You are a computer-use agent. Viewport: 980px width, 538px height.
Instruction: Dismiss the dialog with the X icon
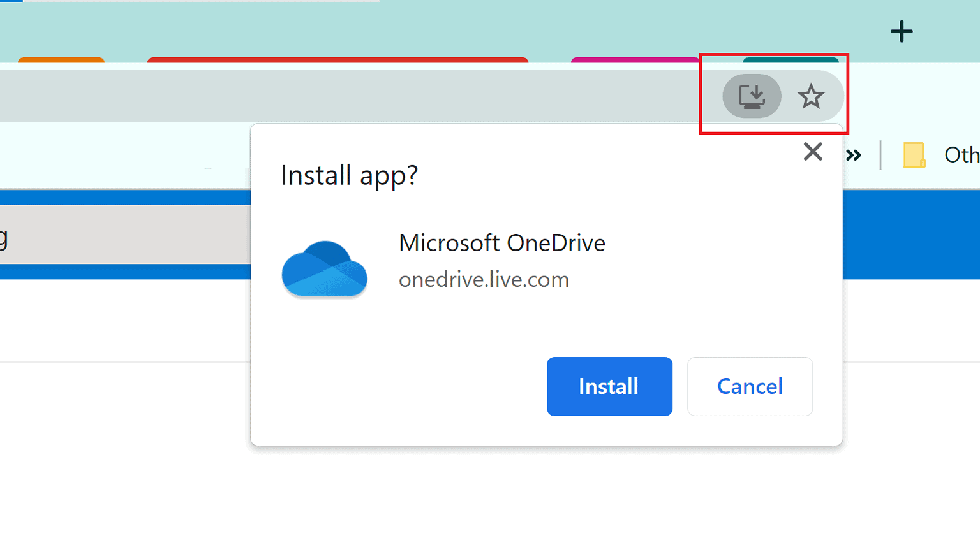(812, 152)
